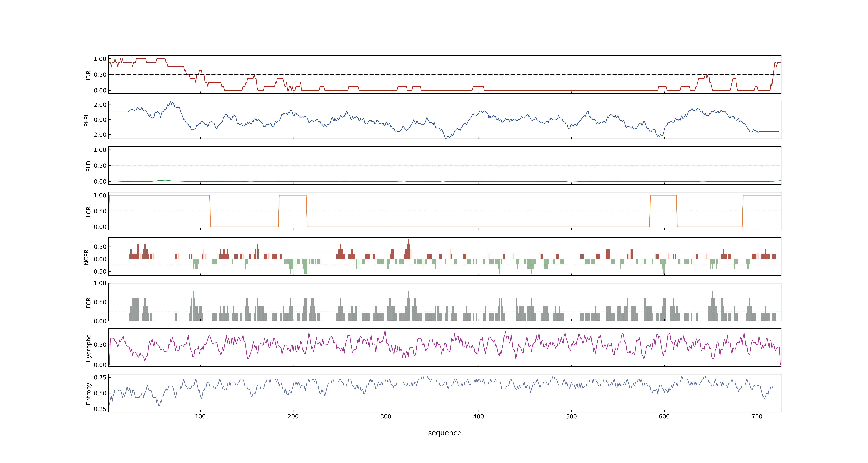The height and width of the screenshot is (463, 868).
Task: Click the 0.00 tick on FCR panel
Action: click(100, 321)
